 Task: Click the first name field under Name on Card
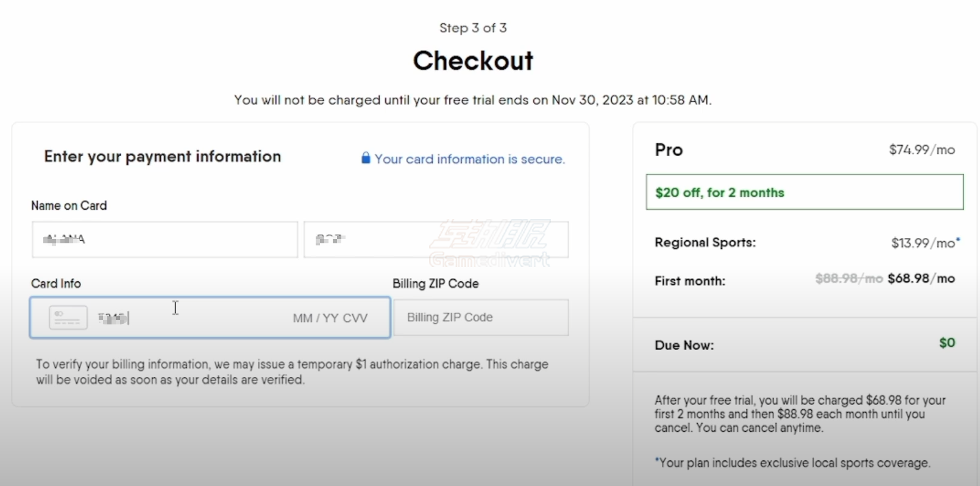tap(165, 240)
